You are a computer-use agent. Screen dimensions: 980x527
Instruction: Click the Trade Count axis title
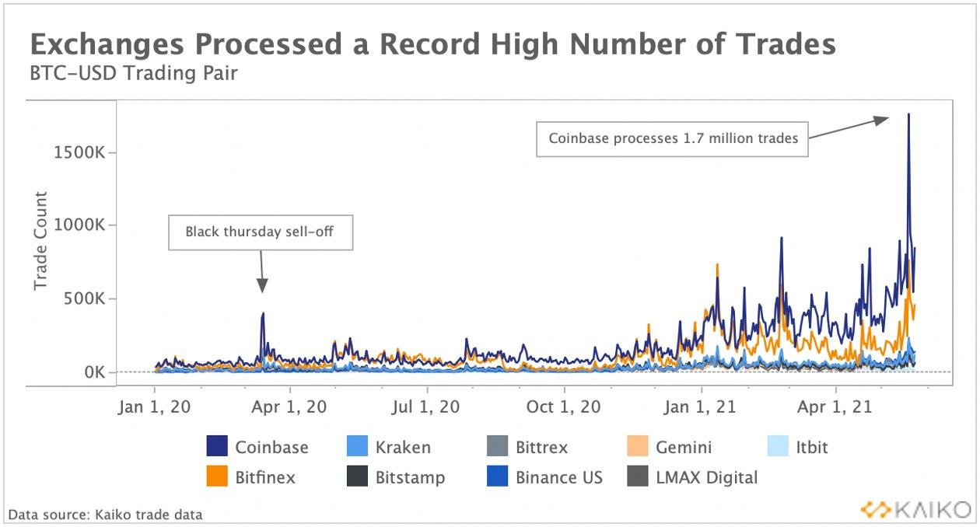pos(40,241)
